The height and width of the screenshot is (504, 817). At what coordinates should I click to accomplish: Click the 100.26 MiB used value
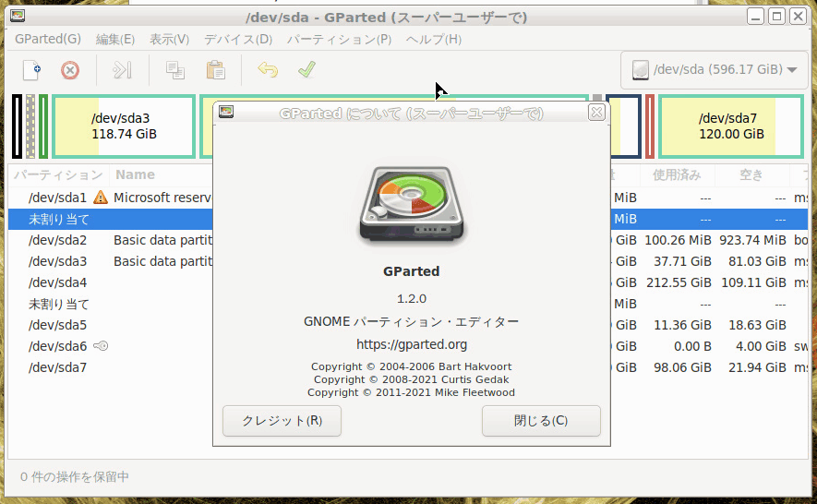(x=678, y=240)
